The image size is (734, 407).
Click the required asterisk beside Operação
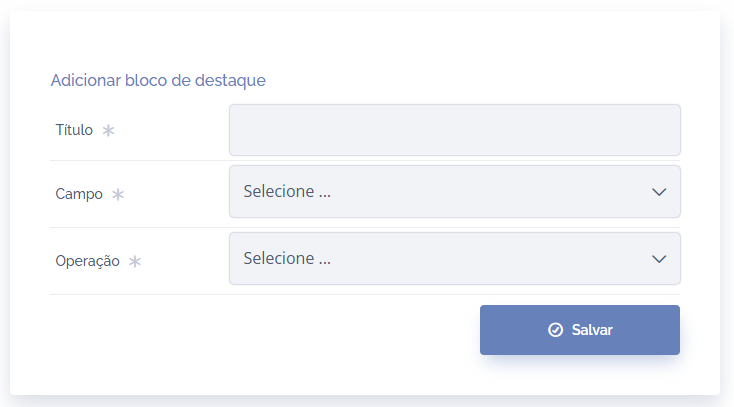coord(135,261)
